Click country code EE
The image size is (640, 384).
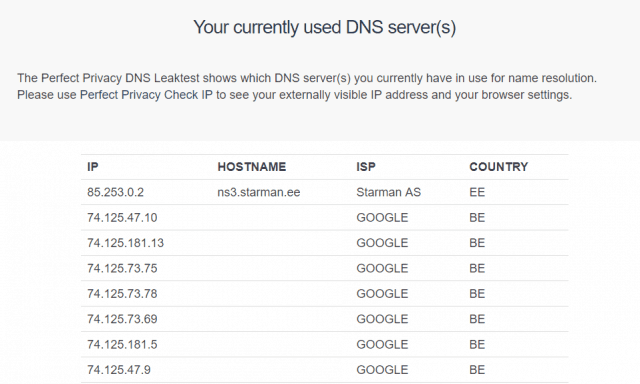477,192
